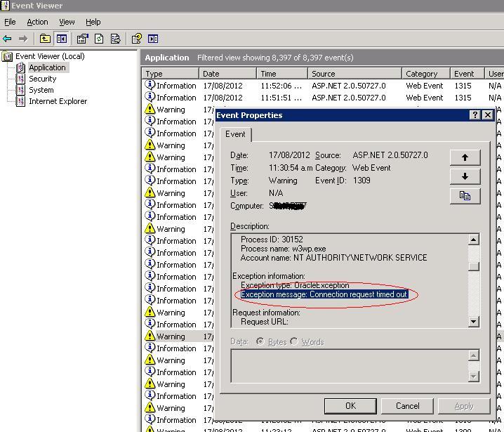Click the Export List toolbar icon

click(x=115, y=39)
